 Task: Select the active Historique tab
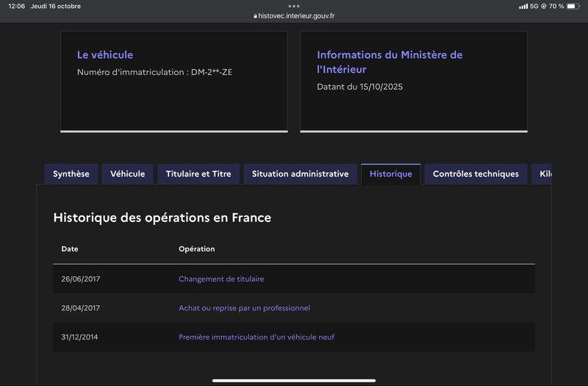coord(390,174)
